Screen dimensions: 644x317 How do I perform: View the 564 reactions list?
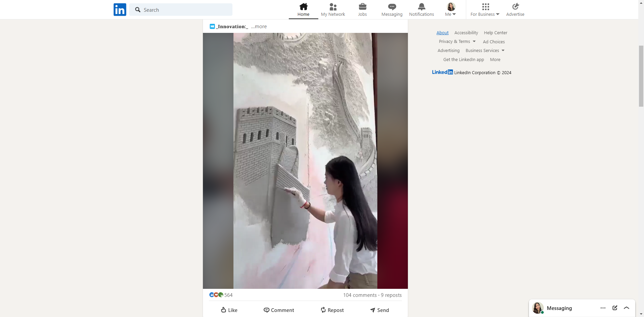click(228, 295)
